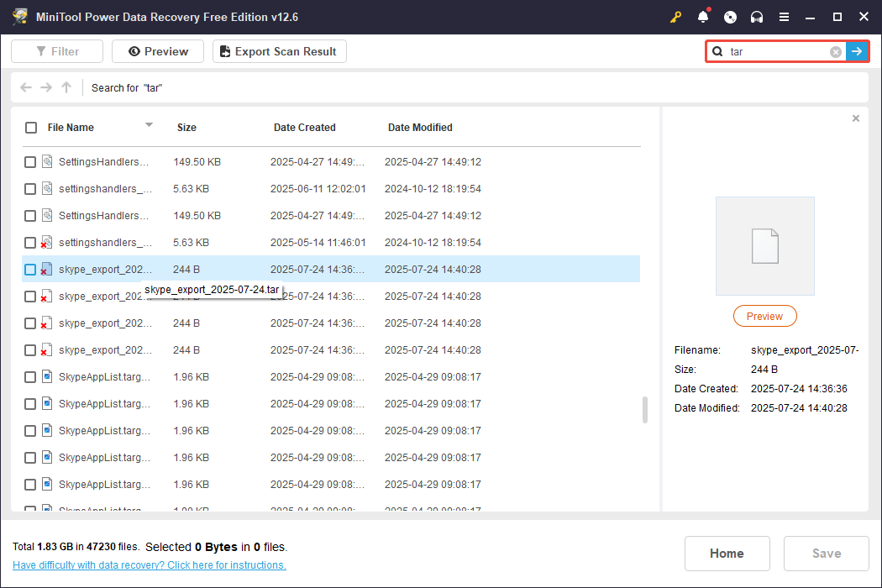Check the skype_export_2025-07-24.tar checkbox
882x588 pixels.
click(x=30, y=269)
